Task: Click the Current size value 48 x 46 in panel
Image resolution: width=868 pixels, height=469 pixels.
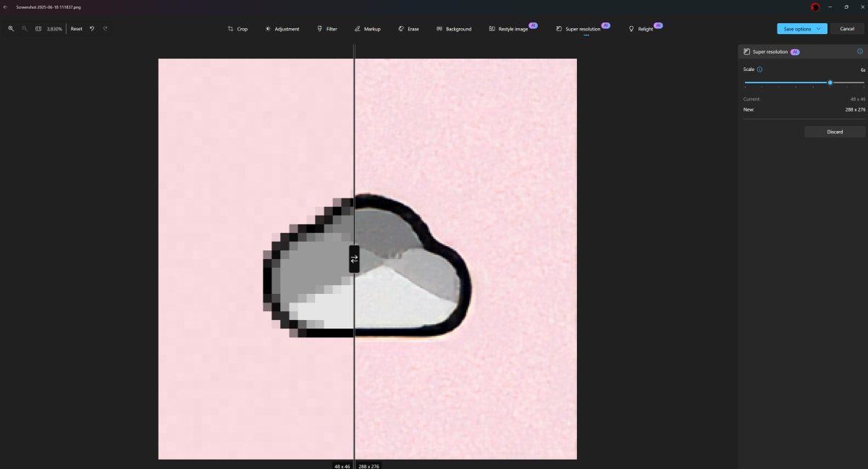Action: pyautogui.click(x=857, y=99)
